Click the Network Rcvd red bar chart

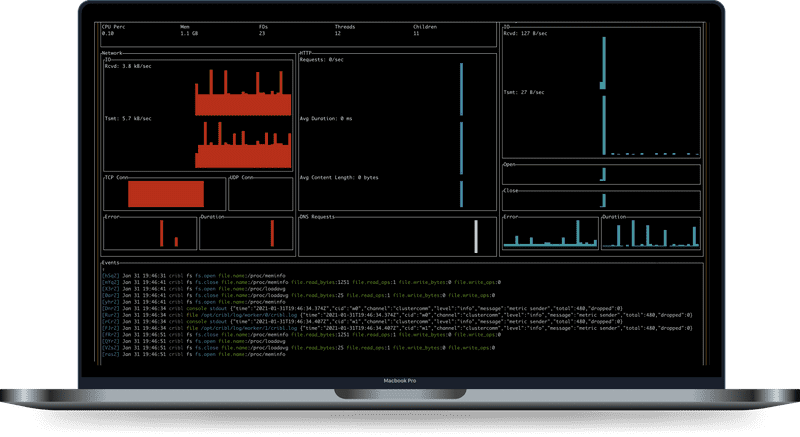coord(242,97)
